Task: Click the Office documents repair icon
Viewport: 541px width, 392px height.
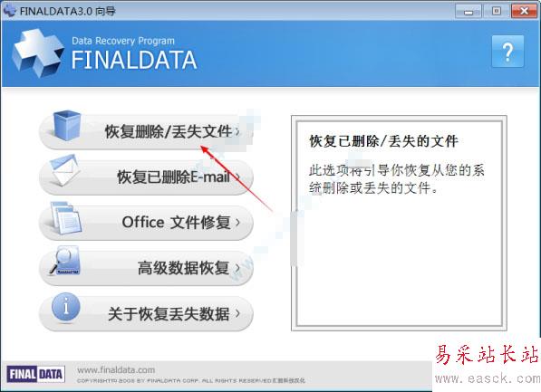Action: [x=66, y=218]
